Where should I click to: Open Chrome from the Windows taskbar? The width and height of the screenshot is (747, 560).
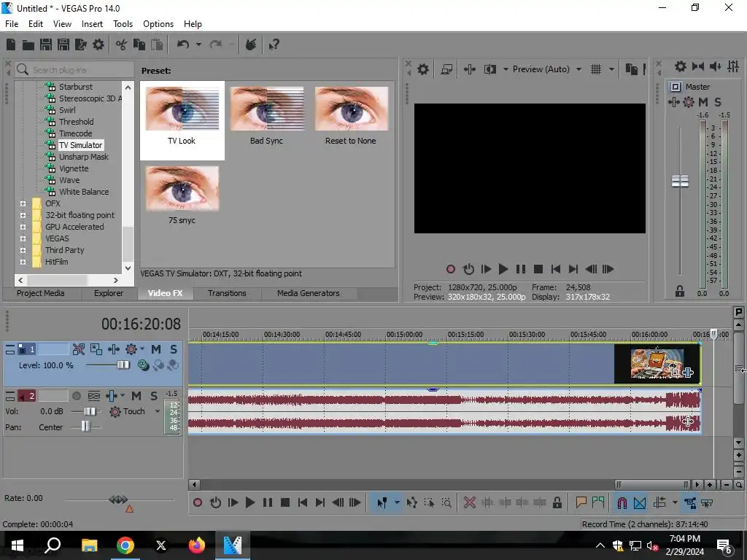tap(125, 545)
